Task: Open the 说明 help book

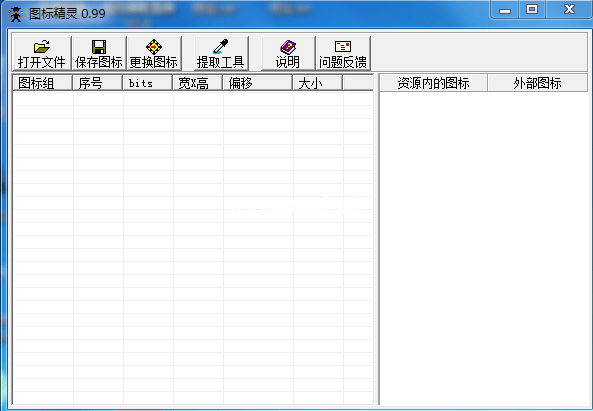Action: [288, 53]
